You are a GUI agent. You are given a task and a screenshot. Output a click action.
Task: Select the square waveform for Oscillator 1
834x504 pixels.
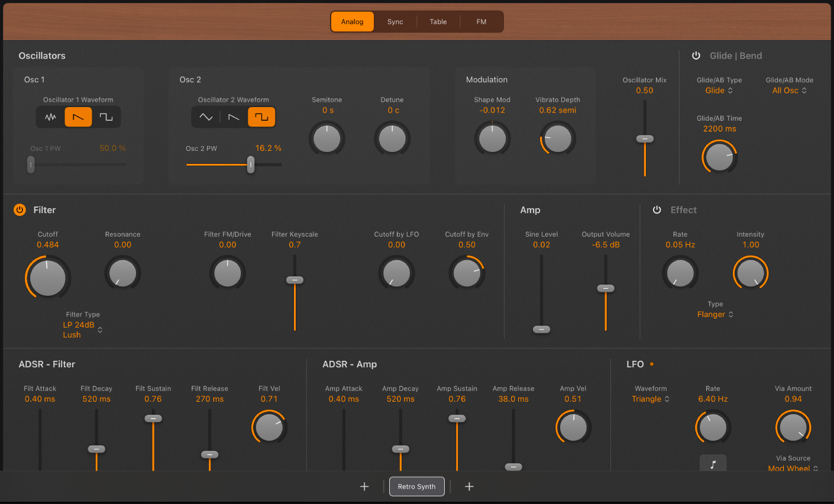click(106, 117)
